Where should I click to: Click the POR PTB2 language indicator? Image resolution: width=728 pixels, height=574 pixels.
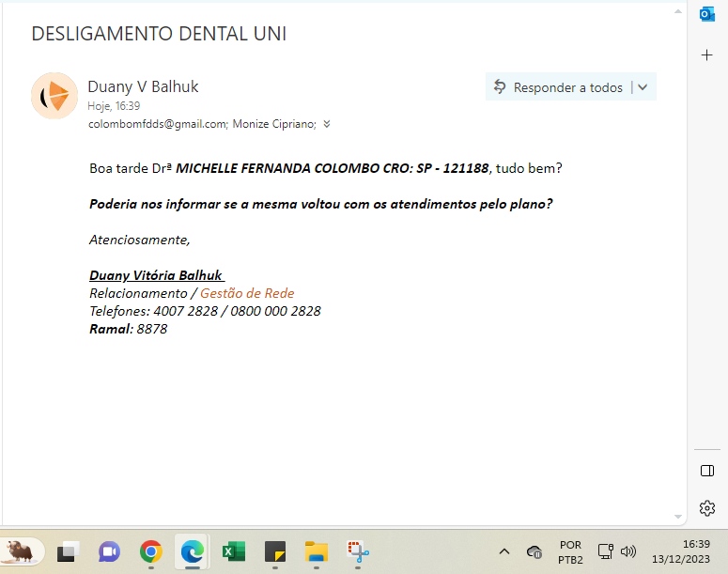[x=570, y=552]
